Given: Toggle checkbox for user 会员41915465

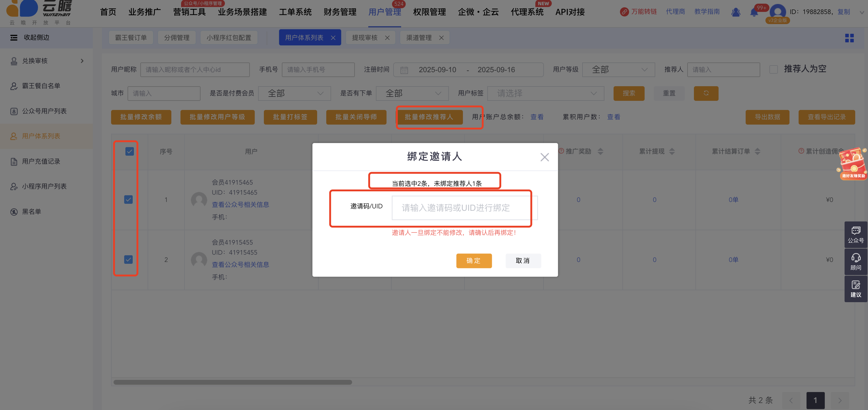Looking at the screenshot, I should (x=128, y=200).
